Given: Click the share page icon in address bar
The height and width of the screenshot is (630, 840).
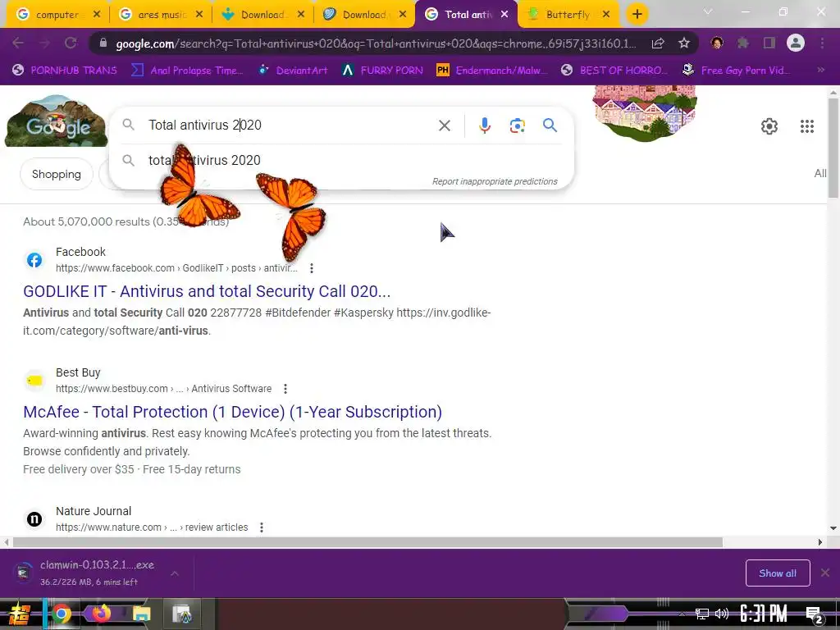Looking at the screenshot, I should pos(658,43).
